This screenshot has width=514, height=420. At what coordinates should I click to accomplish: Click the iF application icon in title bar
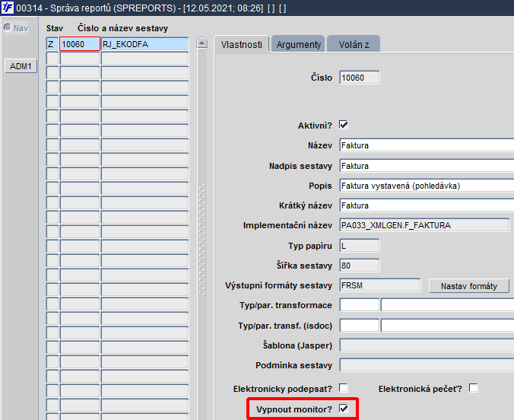pos(7,8)
